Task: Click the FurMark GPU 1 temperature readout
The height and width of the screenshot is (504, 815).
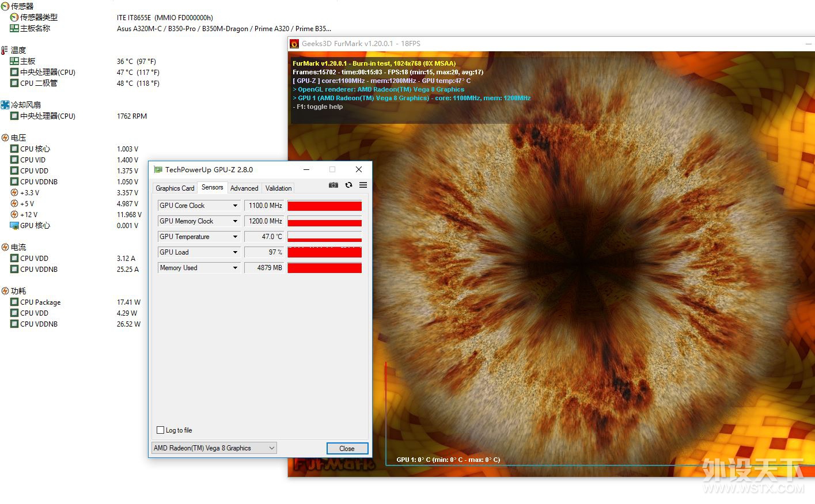Action: 448,460
